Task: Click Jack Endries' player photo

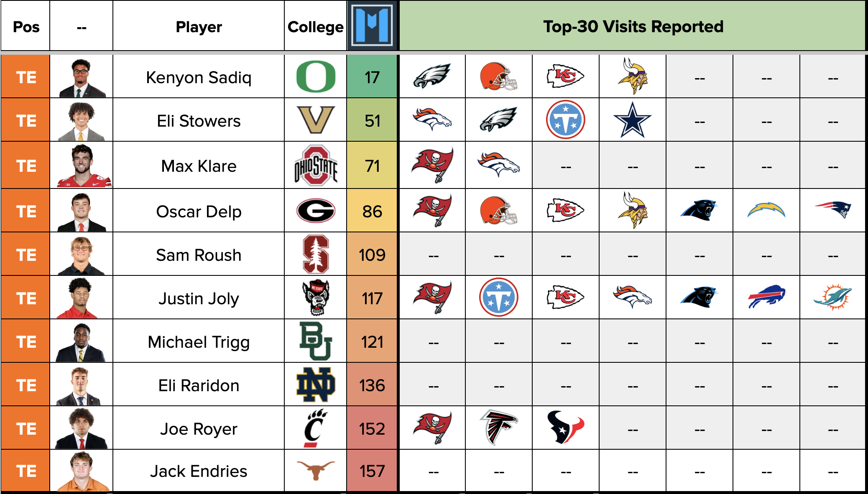Action: tap(82, 471)
